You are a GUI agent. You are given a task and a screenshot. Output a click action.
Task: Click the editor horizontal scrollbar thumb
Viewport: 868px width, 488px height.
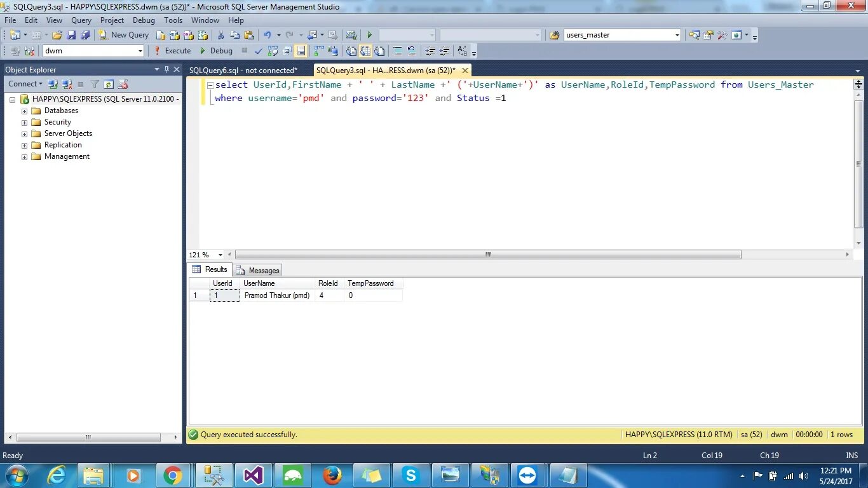[x=488, y=255]
